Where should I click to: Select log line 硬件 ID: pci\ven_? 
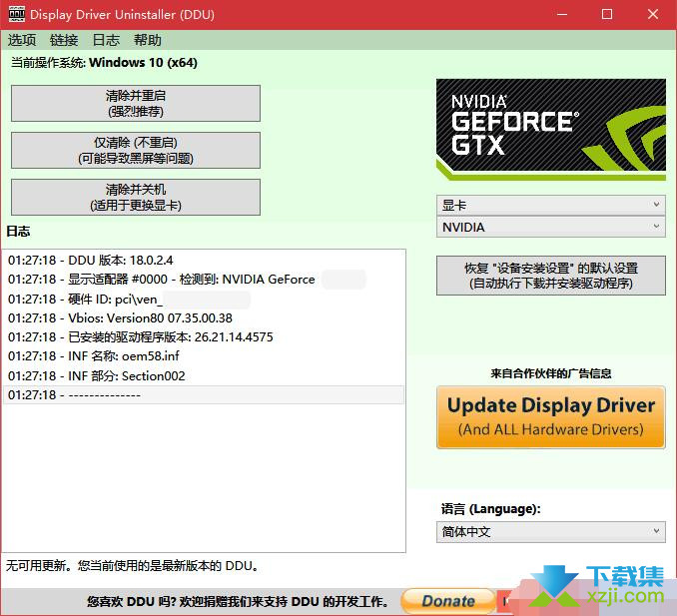[x=204, y=299]
